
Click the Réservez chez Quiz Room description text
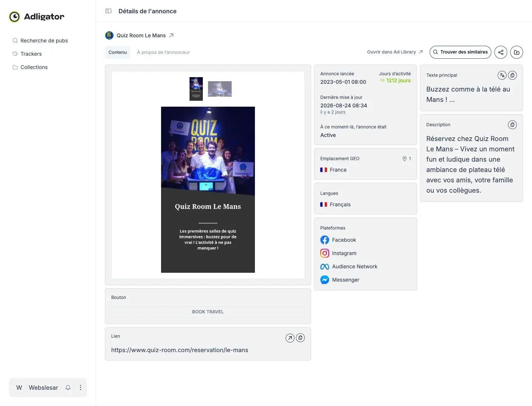(470, 165)
